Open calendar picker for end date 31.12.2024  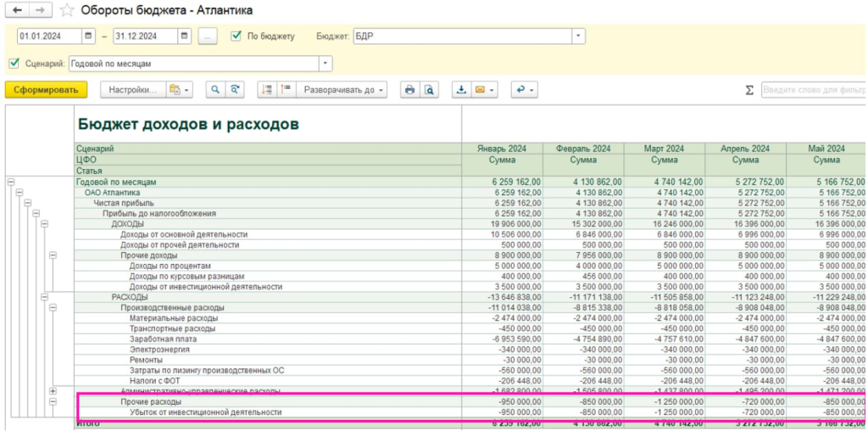pyautogui.click(x=184, y=36)
